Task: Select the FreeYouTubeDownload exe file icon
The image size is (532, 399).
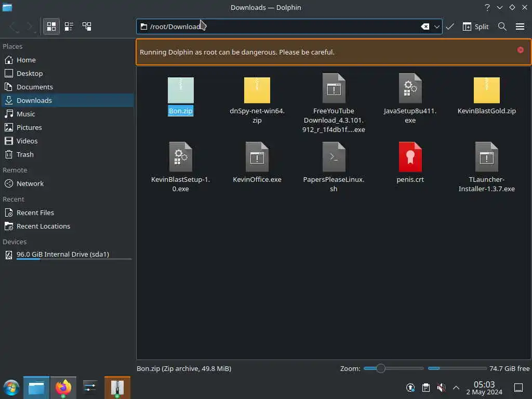Action: [334, 88]
